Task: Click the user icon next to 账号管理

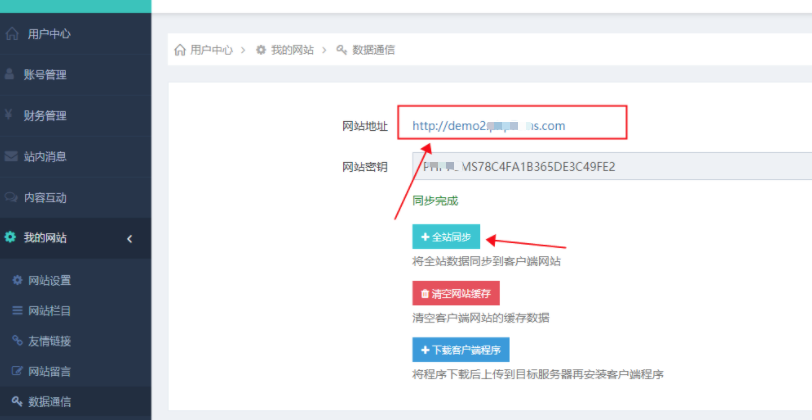Action: coord(9,74)
